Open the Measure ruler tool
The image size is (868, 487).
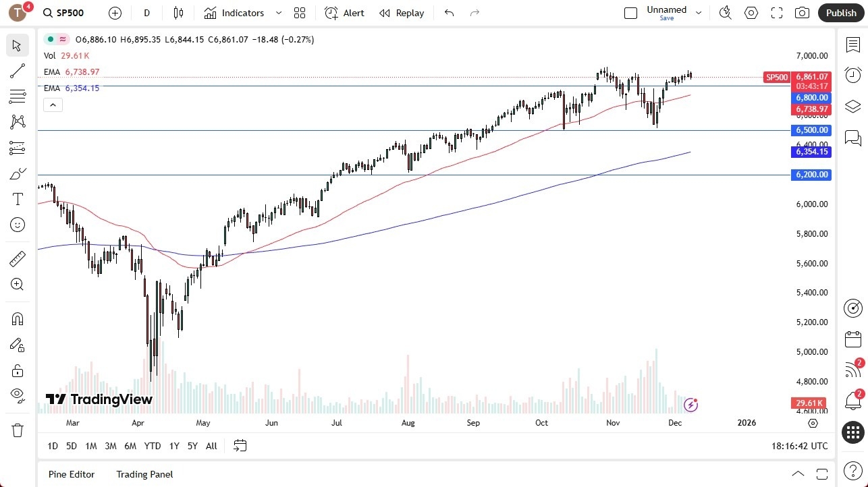pos(18,258)
